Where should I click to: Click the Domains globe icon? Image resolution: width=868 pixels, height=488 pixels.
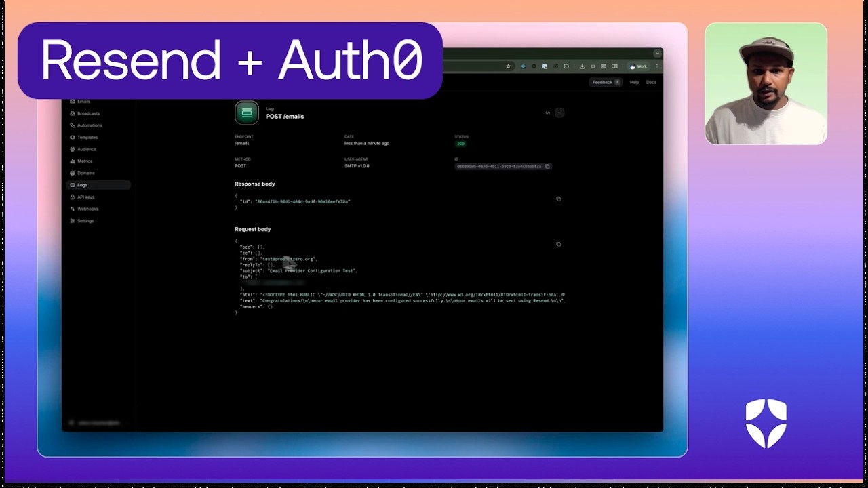point(72,173)
